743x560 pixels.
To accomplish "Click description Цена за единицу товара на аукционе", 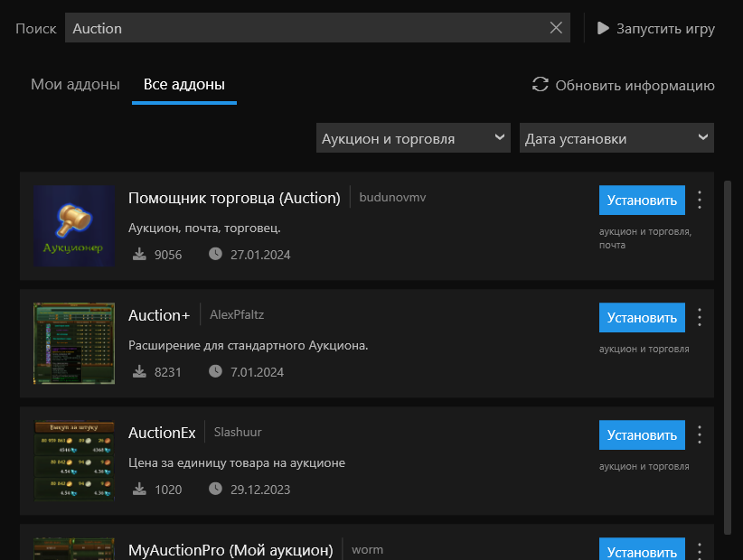I will 237,463.
